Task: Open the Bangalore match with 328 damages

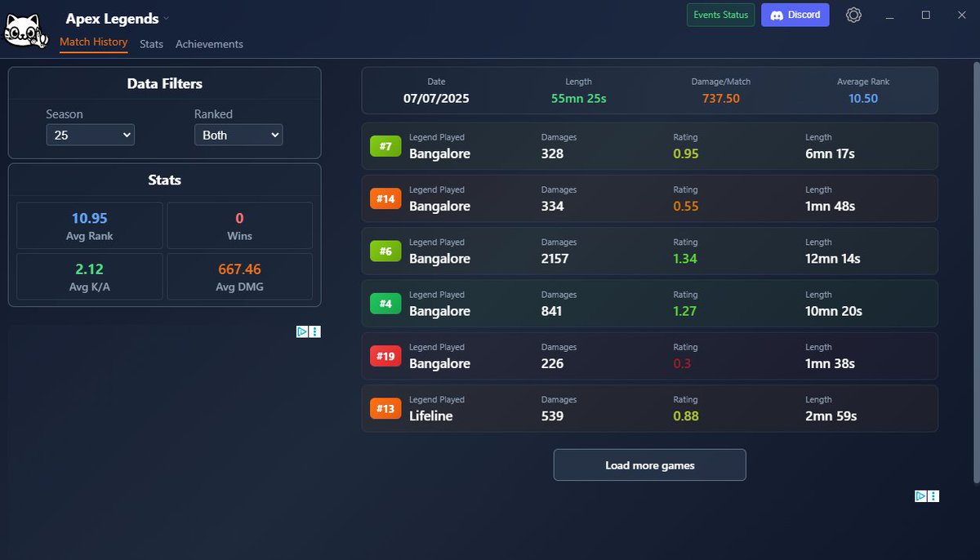Action: pyautogui.click(x=650, y=146)
